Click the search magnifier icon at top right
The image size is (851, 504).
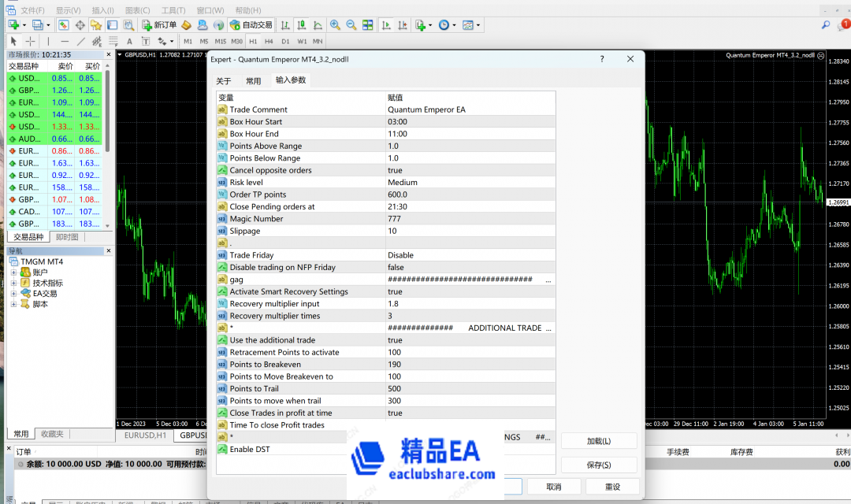tap(826, 25)
